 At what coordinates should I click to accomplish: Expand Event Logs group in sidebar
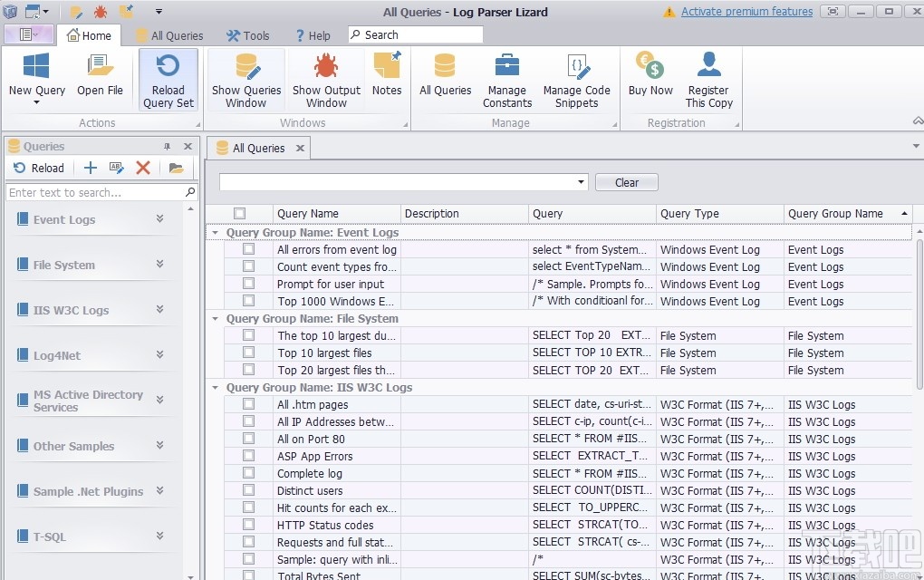(159, 218)
